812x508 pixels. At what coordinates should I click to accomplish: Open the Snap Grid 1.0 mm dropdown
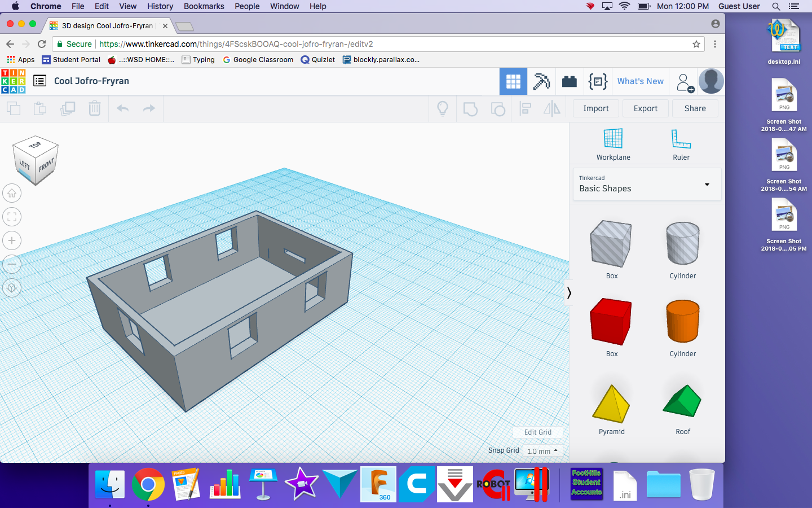click(542, 451)
